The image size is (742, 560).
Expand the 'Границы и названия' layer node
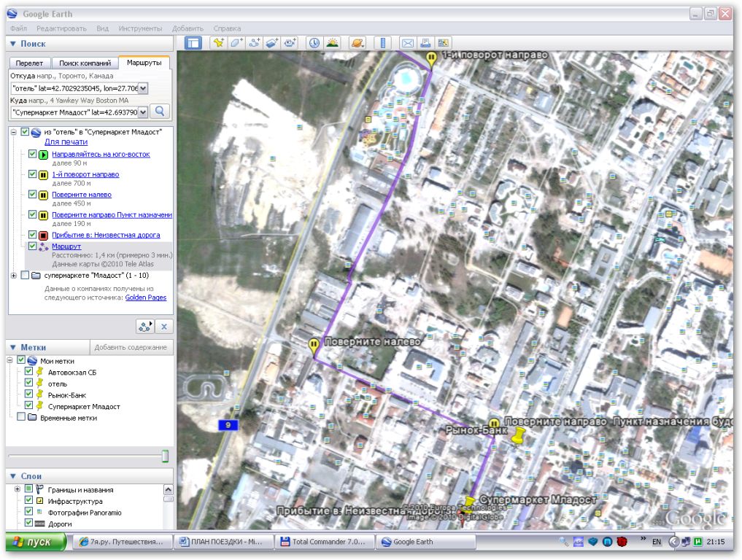(x=18, y=489)
